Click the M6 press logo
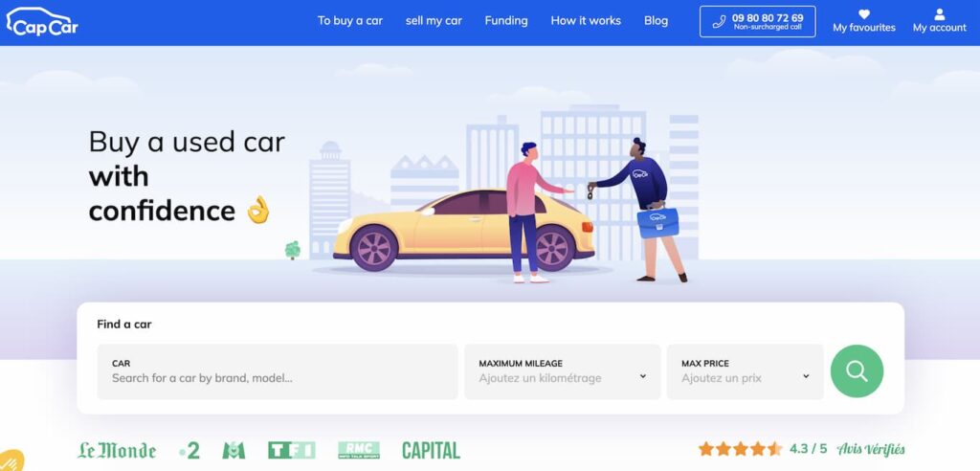This screenshot has height=471, width=980. click(234, 450)
